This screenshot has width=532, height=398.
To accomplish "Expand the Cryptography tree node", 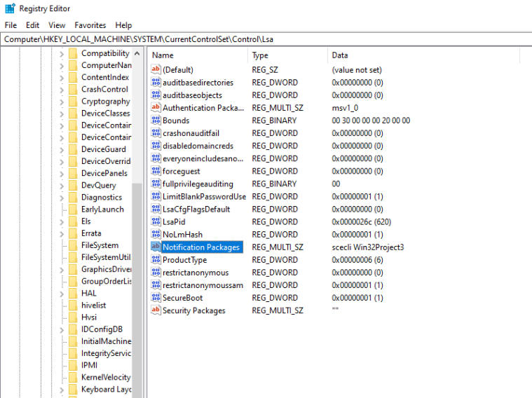I will (62, 102).
